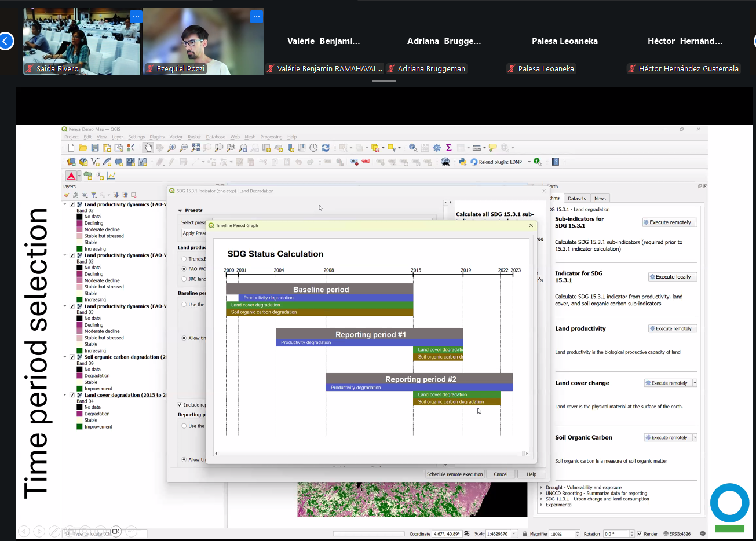756x541 pixels.
Task: Open the Raster menu
Action: tap(194, 137)
